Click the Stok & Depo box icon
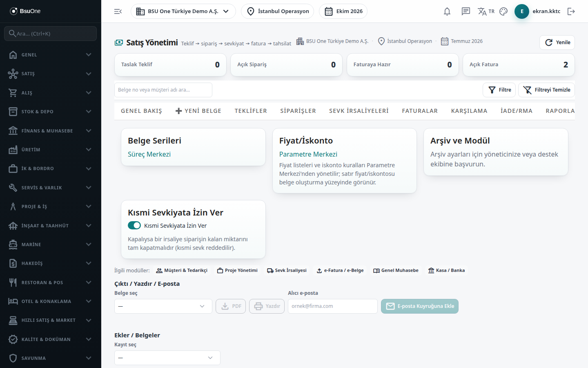588x368 pixels. [x=13, y=112]
